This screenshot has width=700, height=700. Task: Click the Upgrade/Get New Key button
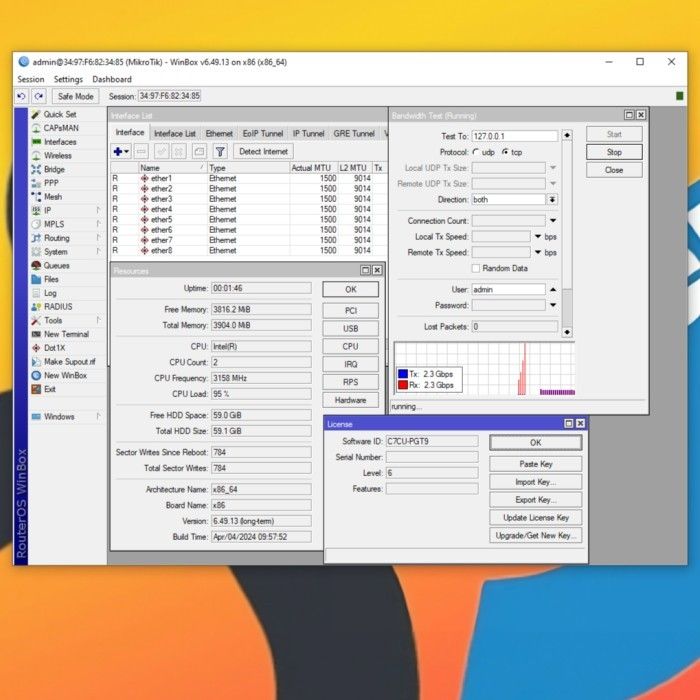(x=535, y=536)
